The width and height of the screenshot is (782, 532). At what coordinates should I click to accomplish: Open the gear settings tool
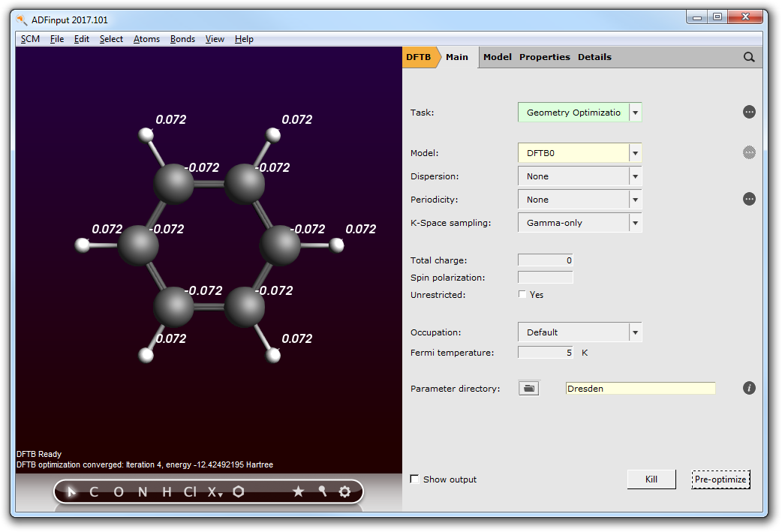pos(344,492)
